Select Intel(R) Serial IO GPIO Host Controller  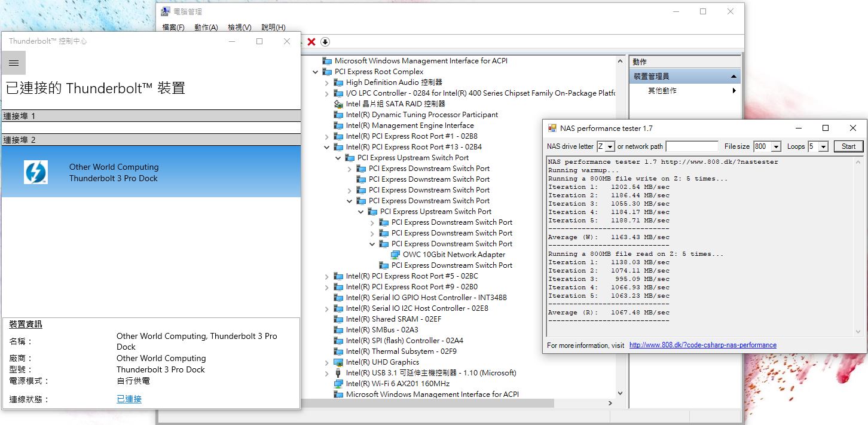(x=426, y=298)
